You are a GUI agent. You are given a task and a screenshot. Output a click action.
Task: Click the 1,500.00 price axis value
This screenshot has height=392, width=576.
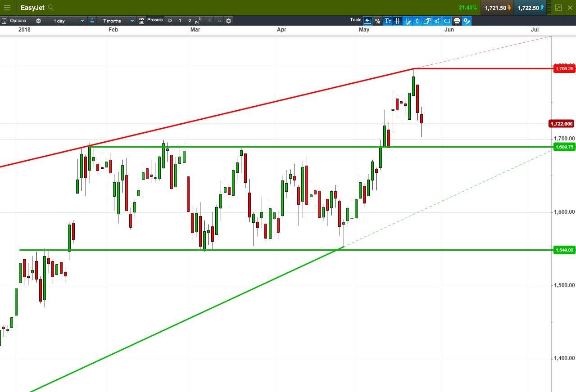(x=565, y=285)
